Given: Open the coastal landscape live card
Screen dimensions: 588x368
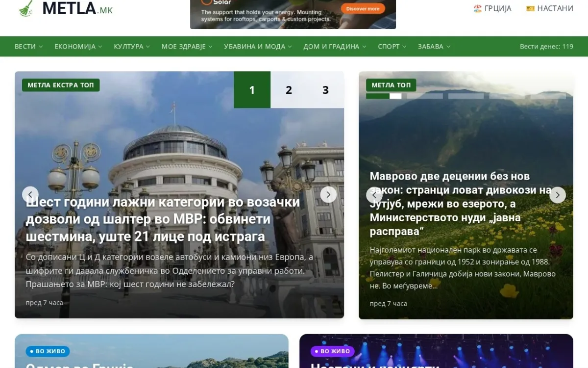Looking at the screenshot, I should [151, 351].
